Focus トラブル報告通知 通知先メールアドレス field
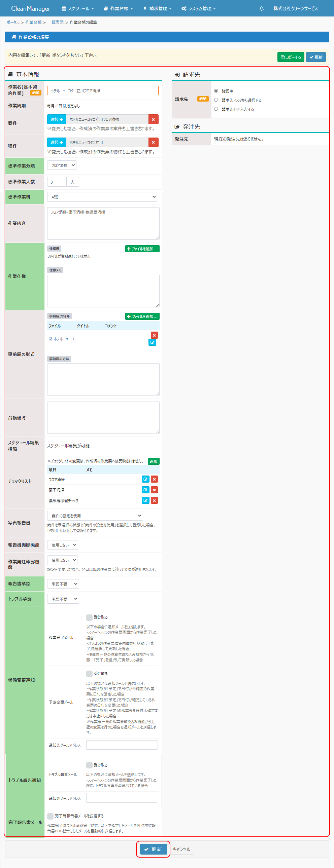The height and width of the screenshot is (868, 334). point(122,798)
